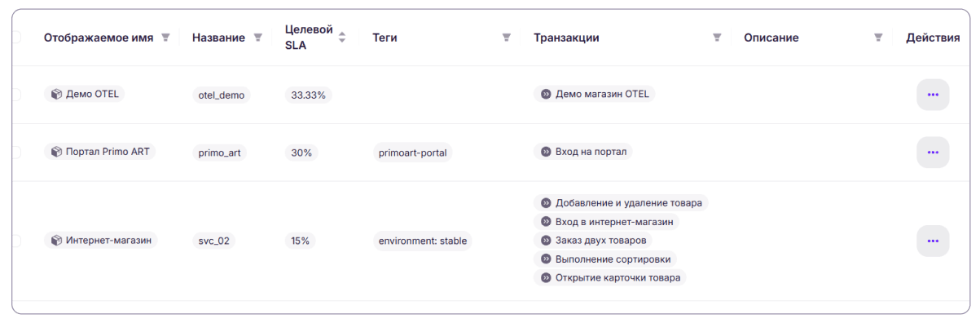Open transaction Открытие карточки товара
980x323 pixels.
pos(610,277)
